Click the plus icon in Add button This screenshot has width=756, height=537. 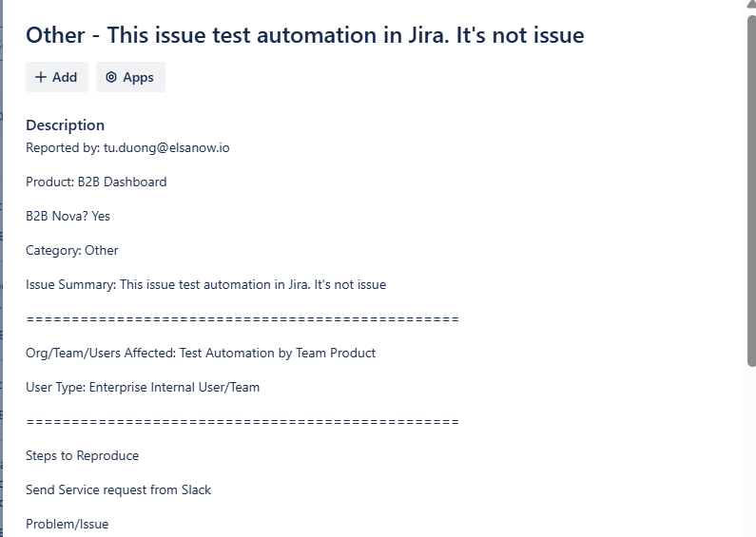[41, 77]
